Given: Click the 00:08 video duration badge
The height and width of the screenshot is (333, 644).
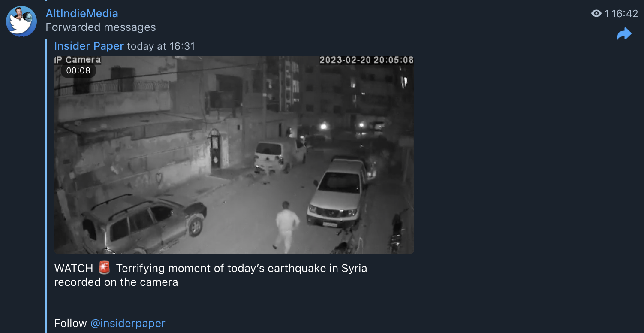Looking at the screenshot, I should click(x=78, y=70).
